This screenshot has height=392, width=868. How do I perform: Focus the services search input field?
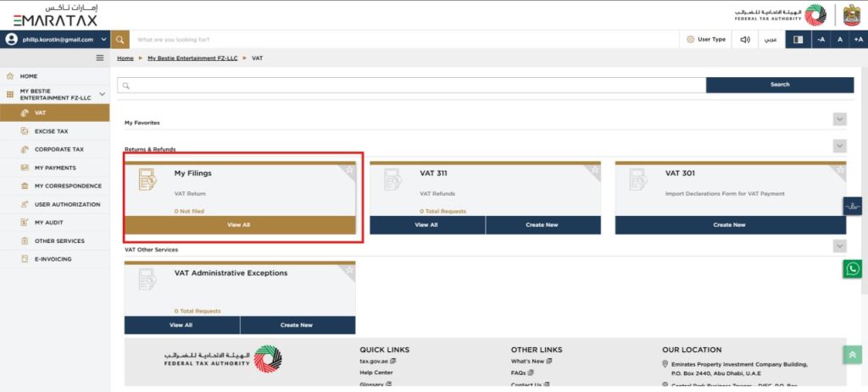click(x=411, y=86)
